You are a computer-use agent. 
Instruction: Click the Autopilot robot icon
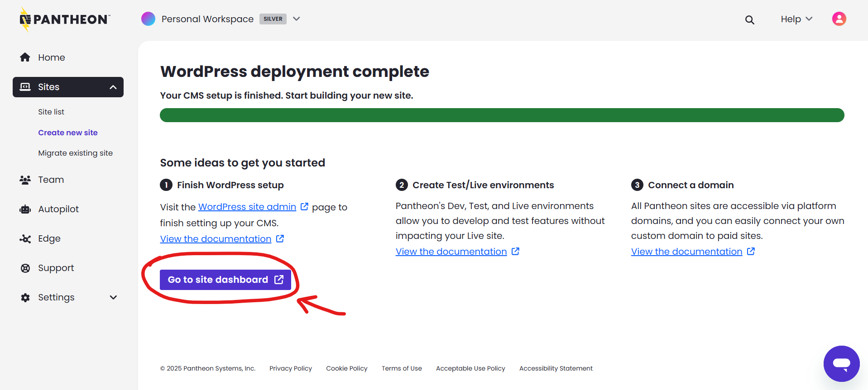click(25, 209)
